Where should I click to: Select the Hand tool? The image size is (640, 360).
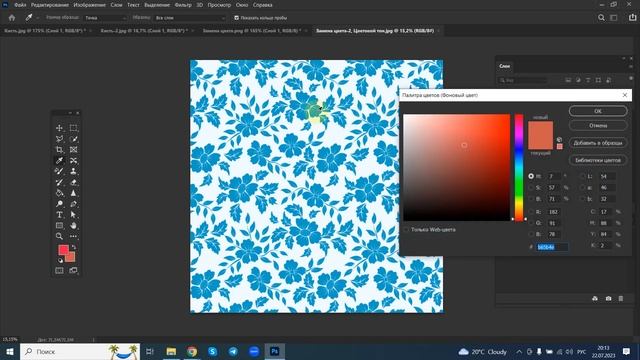[73, 225]
